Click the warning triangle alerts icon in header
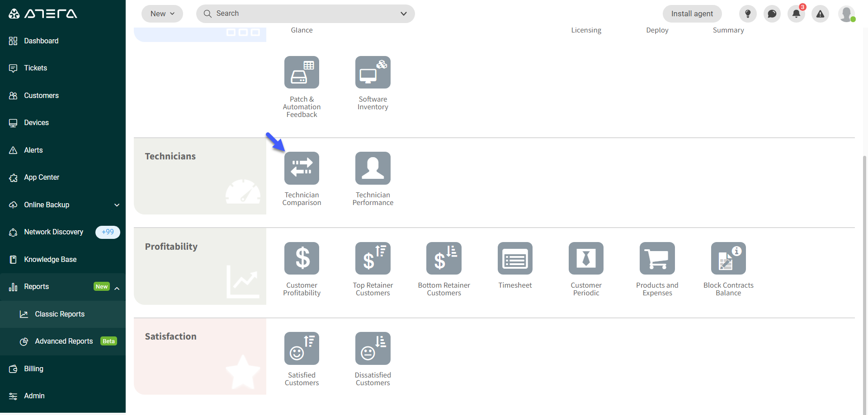 coord(820,14)
